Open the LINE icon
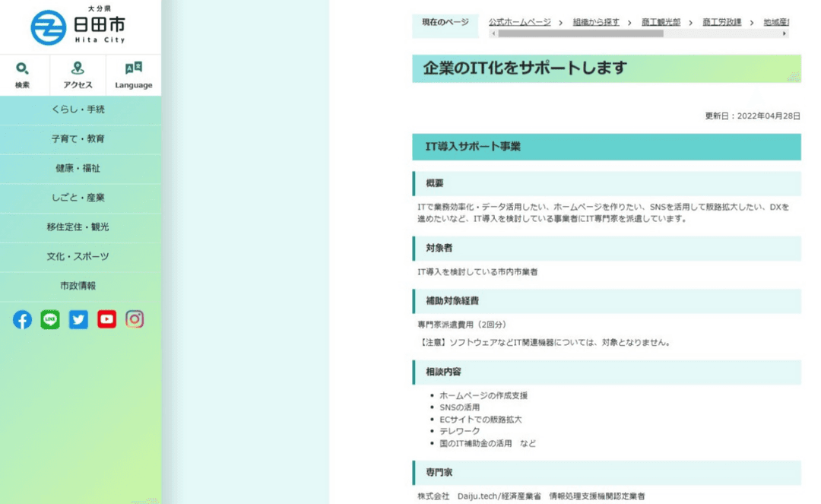The width and height of the screenshot is (821, 504). [x=50, y=319]
